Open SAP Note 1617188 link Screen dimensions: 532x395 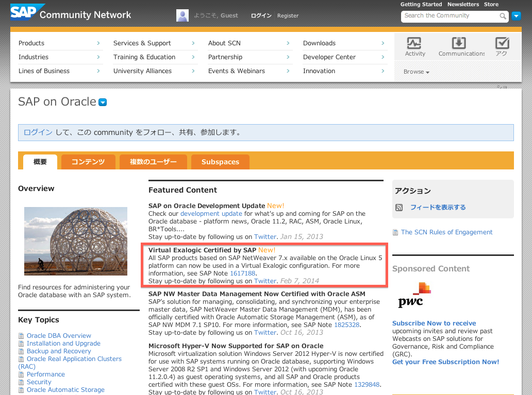coord(243,273)
